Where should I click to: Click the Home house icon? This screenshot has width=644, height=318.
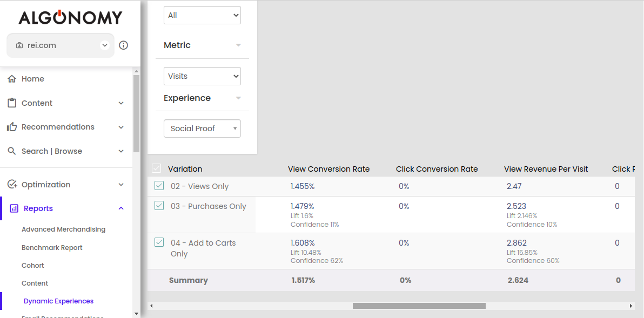click(12, 79)
